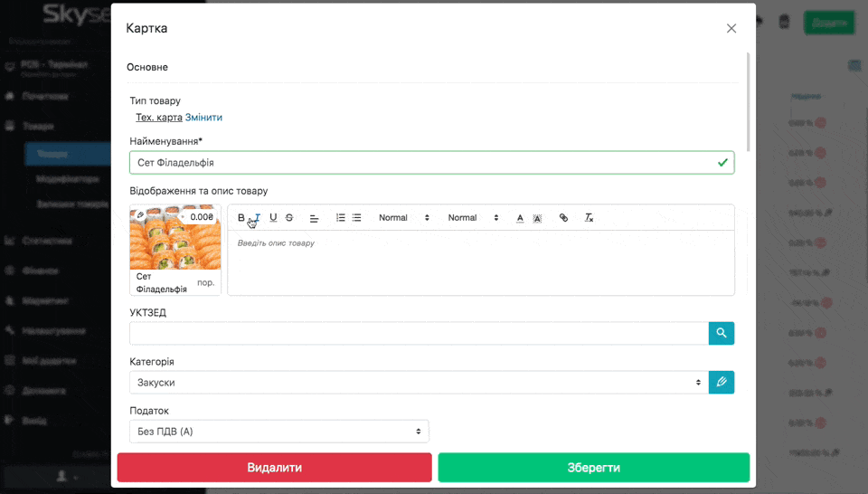The width and height of the screenshot is (868, 494).
Task: Open the Податок dropdown Без ПДВ (А)
Action: [278, 432]
